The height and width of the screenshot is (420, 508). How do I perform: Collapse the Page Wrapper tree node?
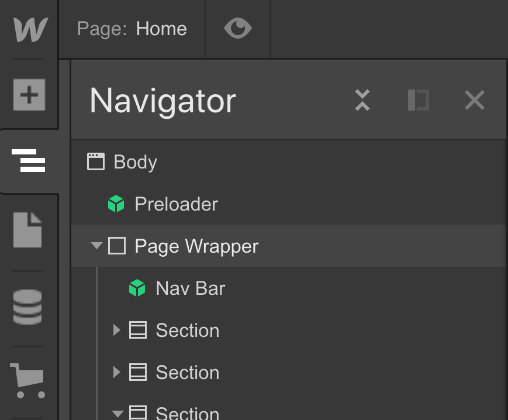[x=96, y=245]
